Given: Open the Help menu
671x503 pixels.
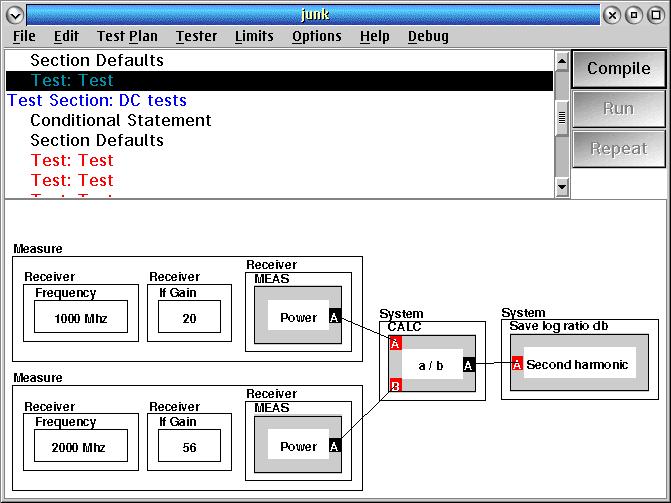Looking at the screenshot, I should click(374, 36).
